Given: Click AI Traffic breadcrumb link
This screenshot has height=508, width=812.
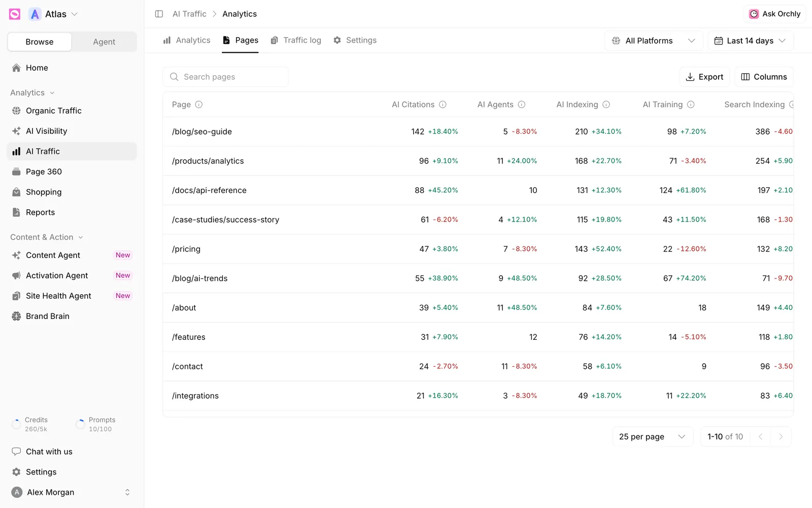Looking at the screenshot, I should [189, 14].
